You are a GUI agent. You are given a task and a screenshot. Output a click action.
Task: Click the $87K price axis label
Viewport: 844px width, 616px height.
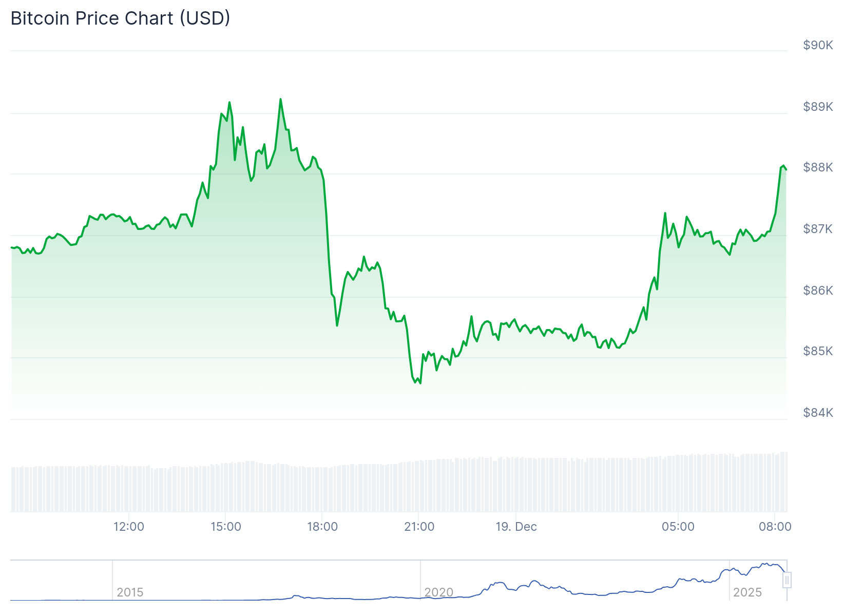(818, 229)
